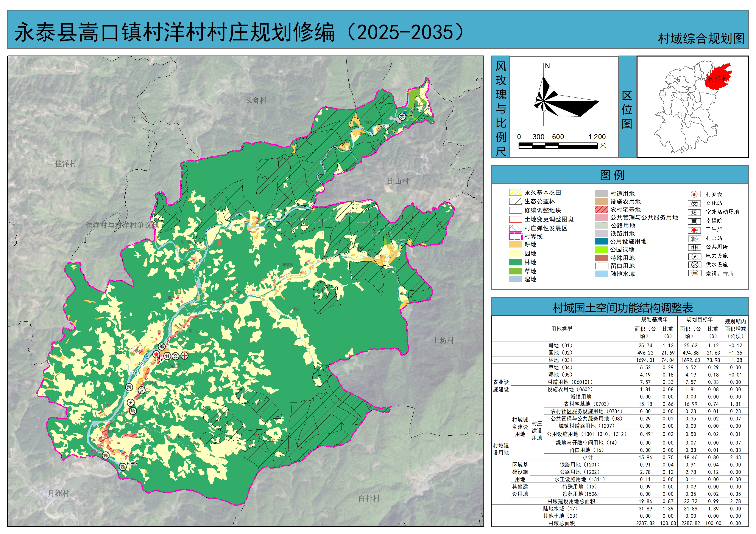Click the 林地 green swatch in the legend
Viewport: 756px width, 534px height.
click(515, 262)
